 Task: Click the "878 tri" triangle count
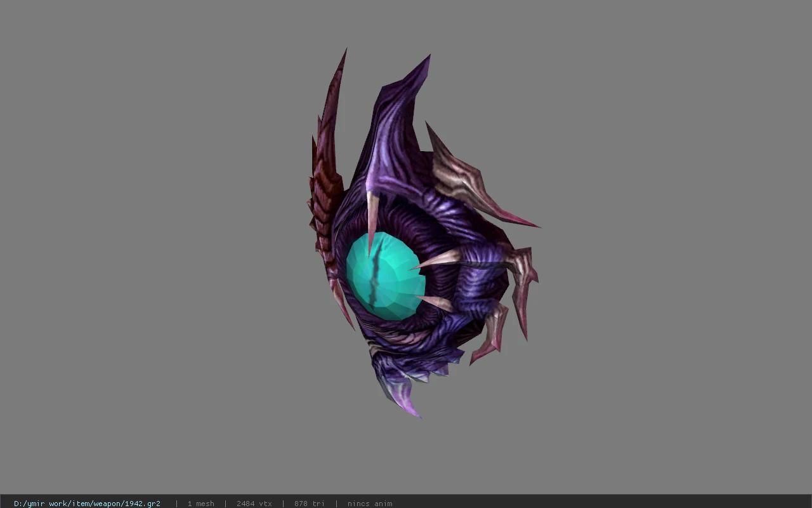click(309, 504)
